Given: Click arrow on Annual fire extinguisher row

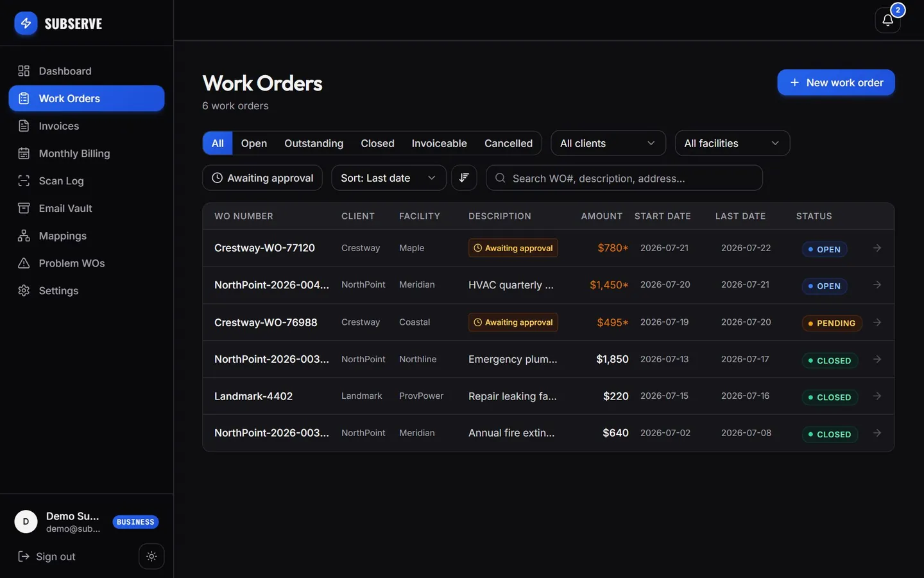Looking at the screenshot, I should (x=877, y=433).
